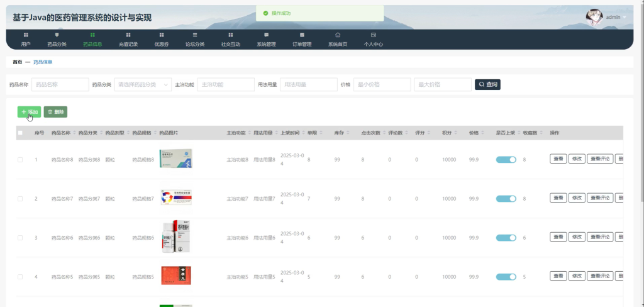Viewport: 644px width, 307px height.
Task: Click the vertical page scrollbar
Action: coord(642,103)
